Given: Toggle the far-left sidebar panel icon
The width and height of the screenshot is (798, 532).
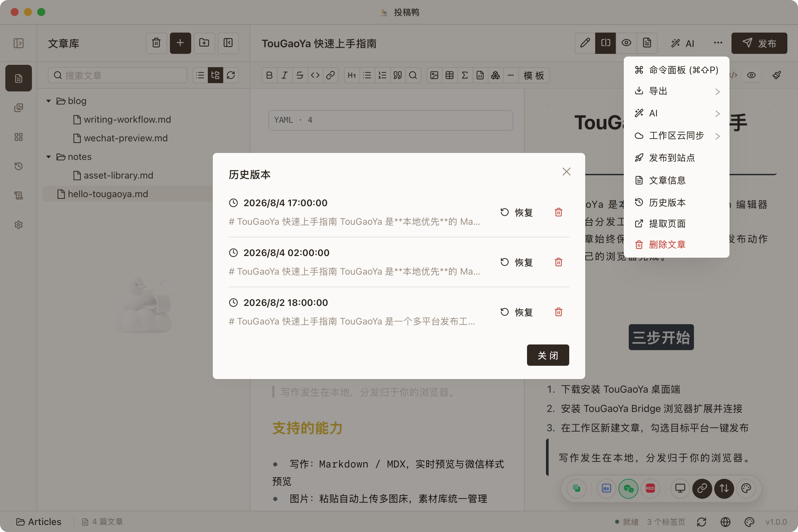Looking at the screenshot, I should (18, 43).
